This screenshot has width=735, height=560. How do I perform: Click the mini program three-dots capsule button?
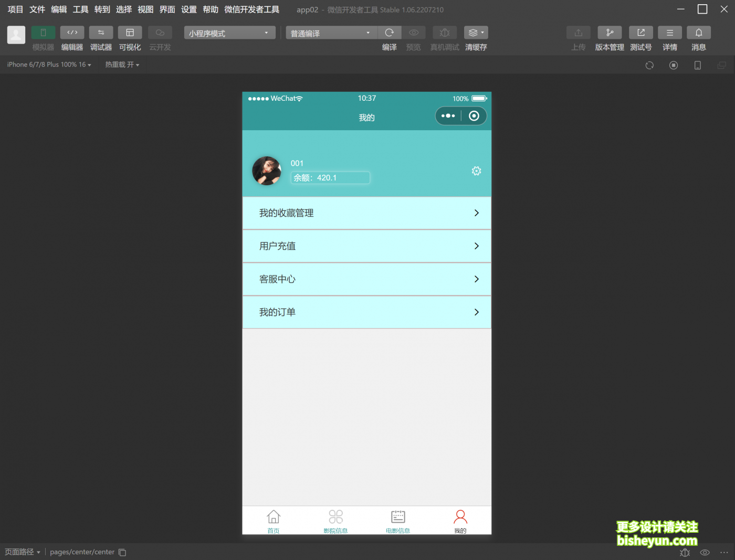448,116
